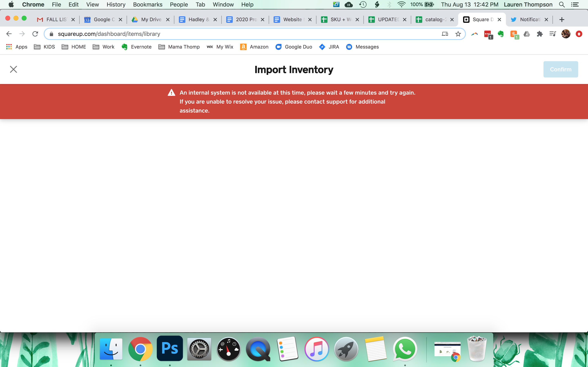Click the Chrome profile avatar
The image size is (588, 367).
point(566,34)
